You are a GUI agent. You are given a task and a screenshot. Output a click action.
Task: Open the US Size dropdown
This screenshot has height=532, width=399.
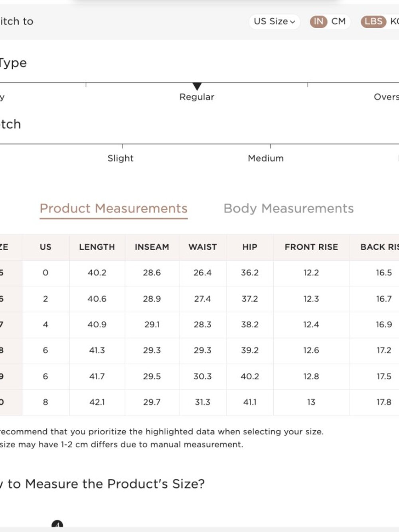pos(274,22)
